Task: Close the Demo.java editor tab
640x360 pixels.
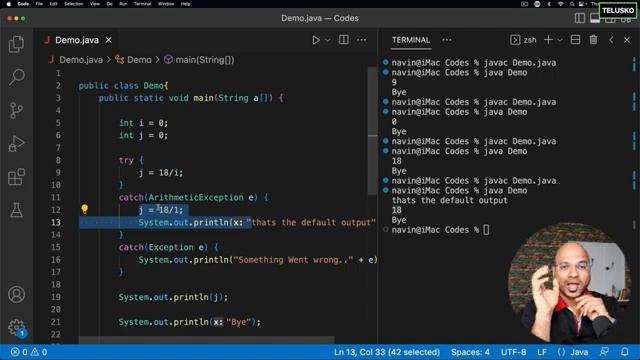Action: tap(109, 40)
